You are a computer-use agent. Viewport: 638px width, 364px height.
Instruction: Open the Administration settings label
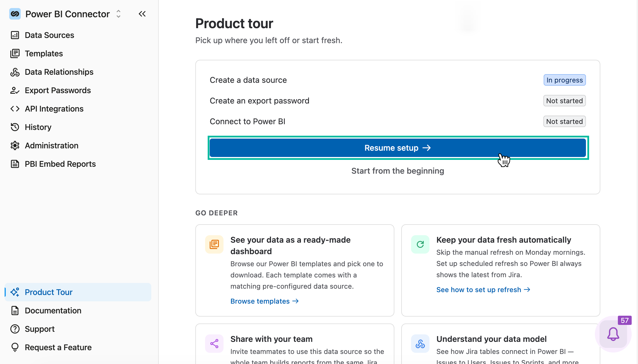[51, 145]
